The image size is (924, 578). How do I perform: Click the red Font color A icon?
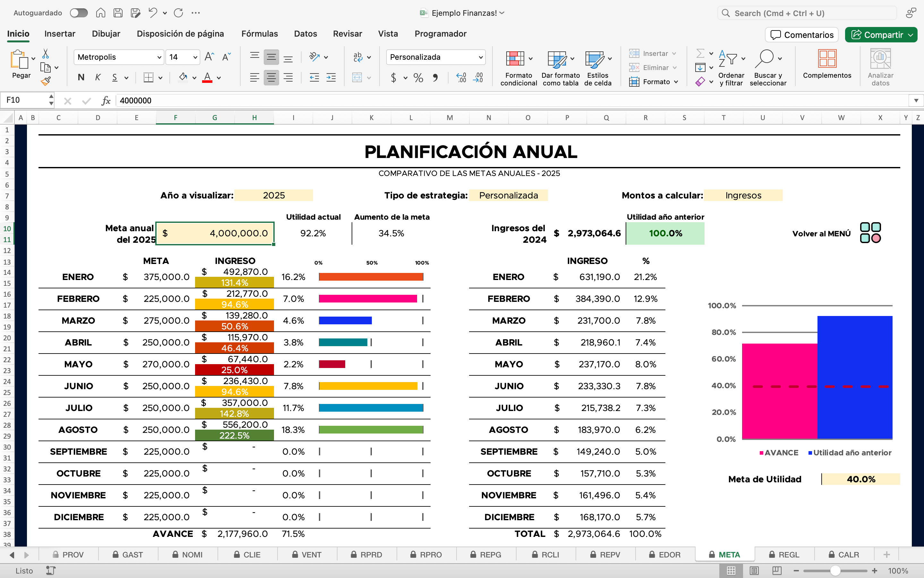pyautogui.click(x=207, y=78)
